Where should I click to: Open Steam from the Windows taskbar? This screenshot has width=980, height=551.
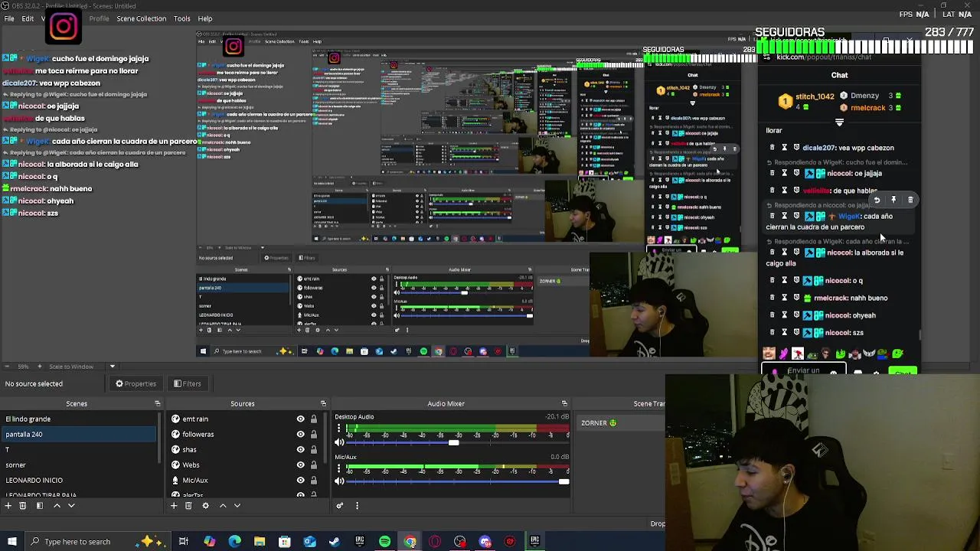tap(335, 542)
